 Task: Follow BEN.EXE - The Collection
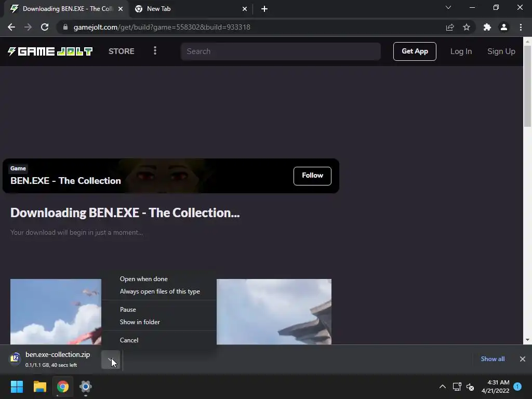pos(312,176)
